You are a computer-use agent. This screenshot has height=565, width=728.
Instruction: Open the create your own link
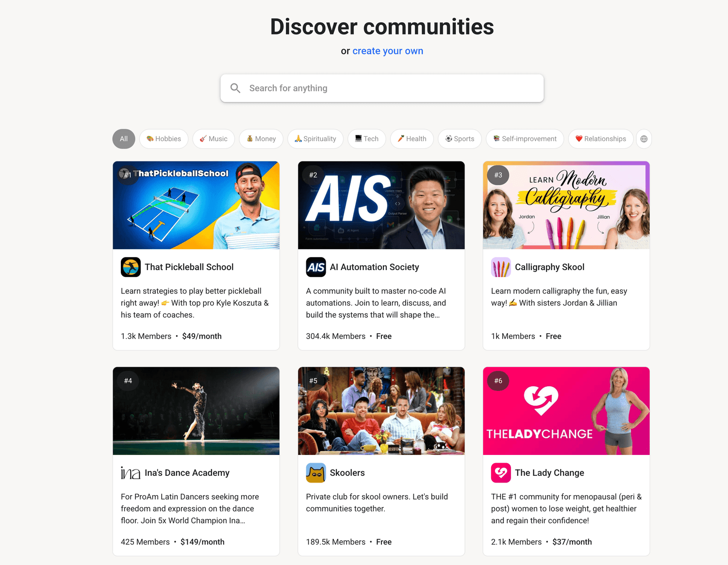tap(388, 51)
